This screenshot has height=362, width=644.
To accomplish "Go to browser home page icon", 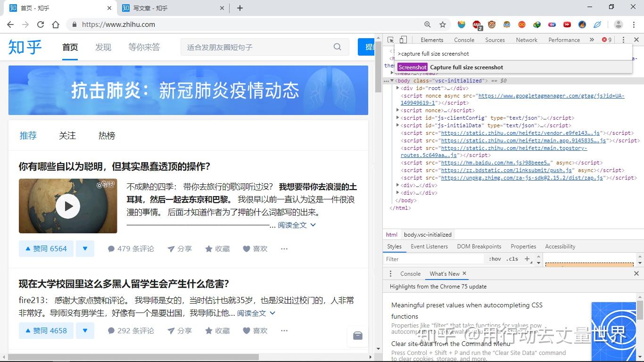I will point(56,25).
